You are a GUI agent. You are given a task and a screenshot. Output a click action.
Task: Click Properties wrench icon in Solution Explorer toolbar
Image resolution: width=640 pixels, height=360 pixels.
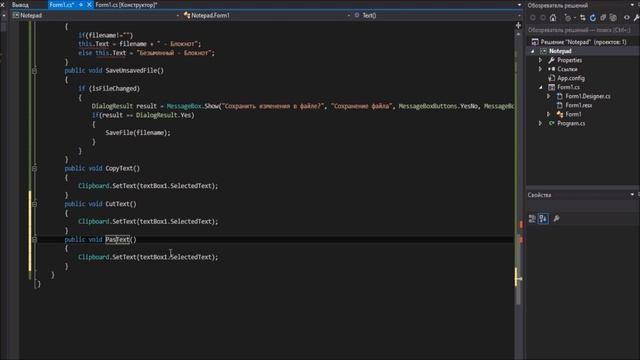(x=637, y=18)
